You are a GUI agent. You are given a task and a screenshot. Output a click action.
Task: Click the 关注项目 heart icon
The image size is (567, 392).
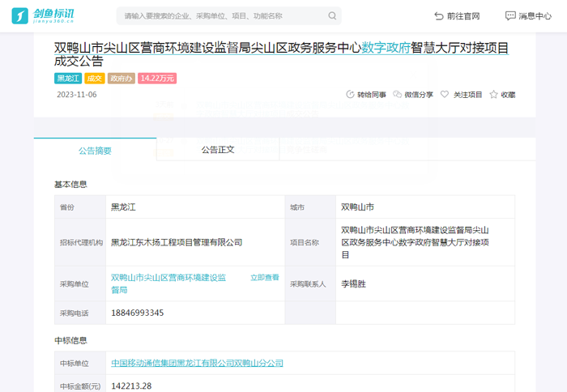click(445, 95)
